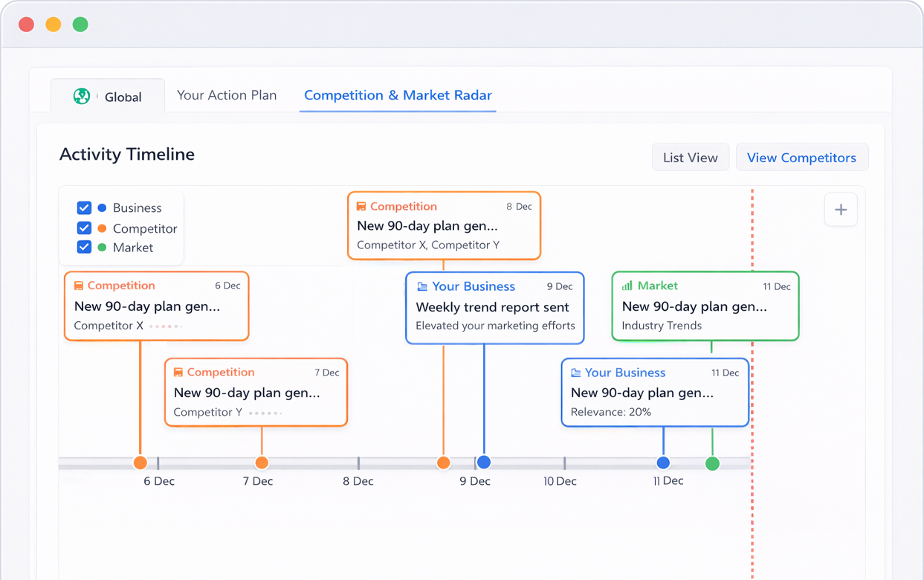Image resolution: width=924 pixels, height=580 pixels.
Task: Open the Your Action Plan tab
Action: (227, 95)
